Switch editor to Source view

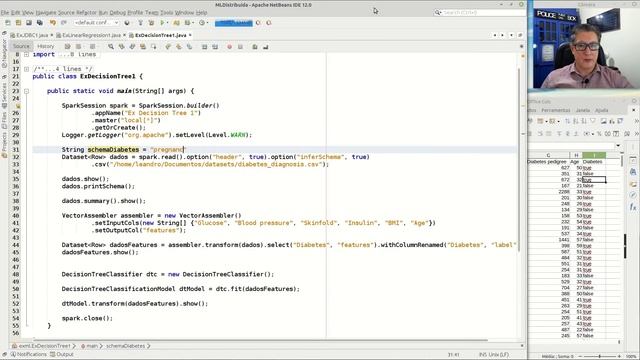click(21, 47)
